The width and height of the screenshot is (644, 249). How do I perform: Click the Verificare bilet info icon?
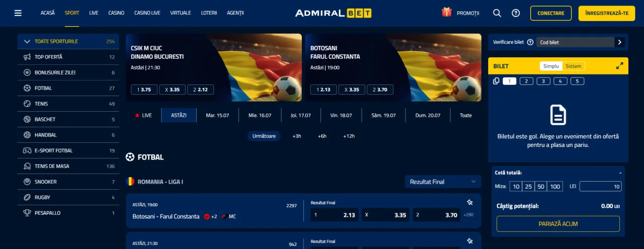pos(530,42)
